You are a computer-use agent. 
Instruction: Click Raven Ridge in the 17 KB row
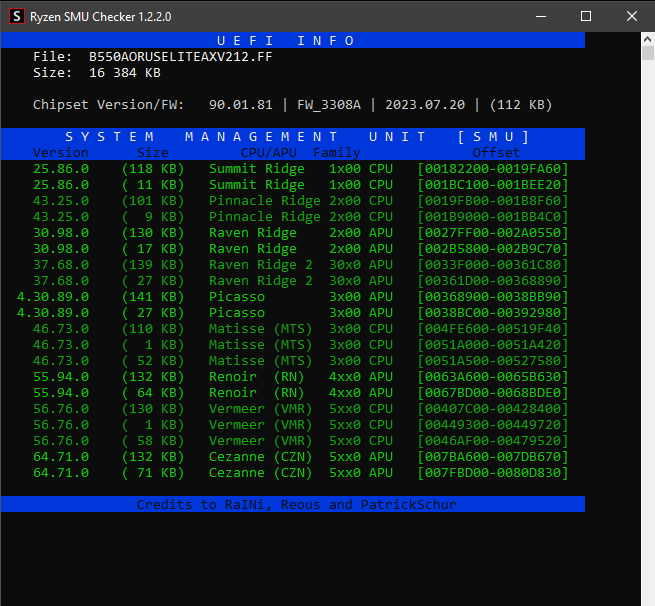[x=253, y=249]
